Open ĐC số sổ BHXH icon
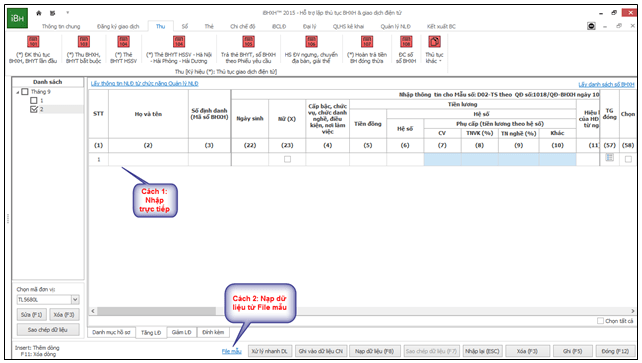Viewport: 642px width, 363px height. [x=406, y=42]
